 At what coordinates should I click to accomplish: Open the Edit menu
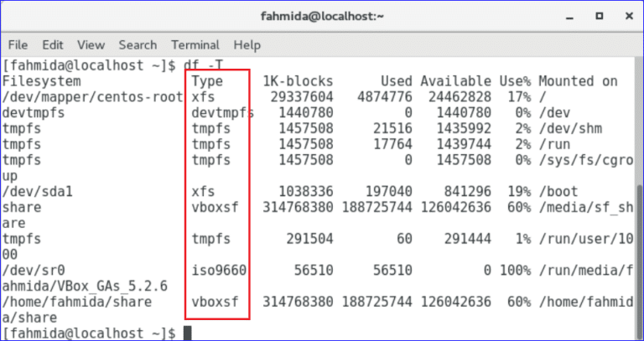(53, 44)
